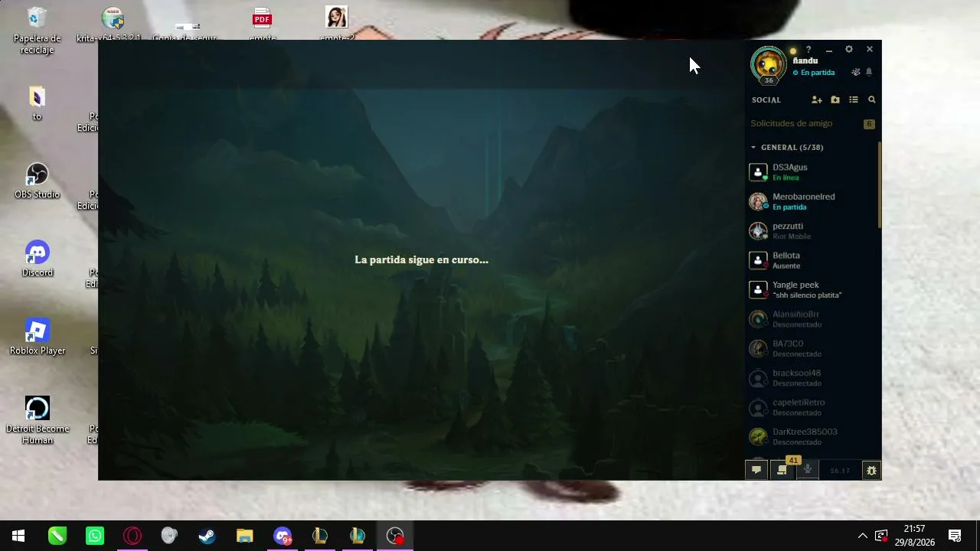Select friend pezzutti
Viewport: 980px width, 551px height.
(x=812, y=231)
